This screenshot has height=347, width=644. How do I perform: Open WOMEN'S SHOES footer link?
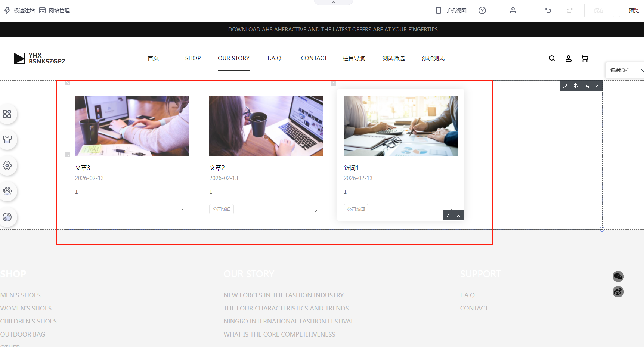(26, 308)
